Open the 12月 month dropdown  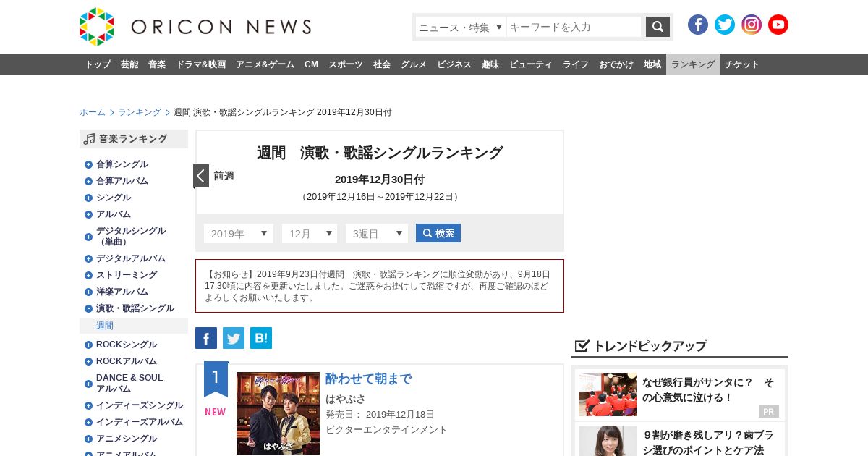(310, 233)
